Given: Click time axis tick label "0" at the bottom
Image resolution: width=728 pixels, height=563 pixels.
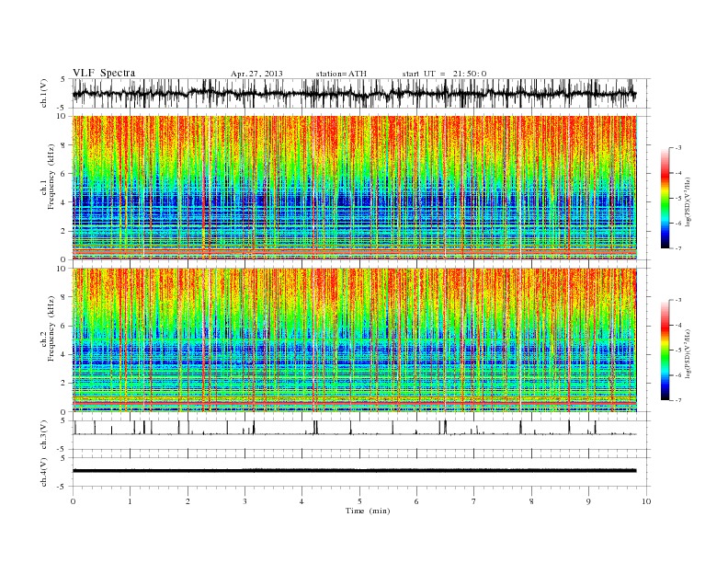Looking at the screenshot, I should pyautogui.click(x=73, y=501).
